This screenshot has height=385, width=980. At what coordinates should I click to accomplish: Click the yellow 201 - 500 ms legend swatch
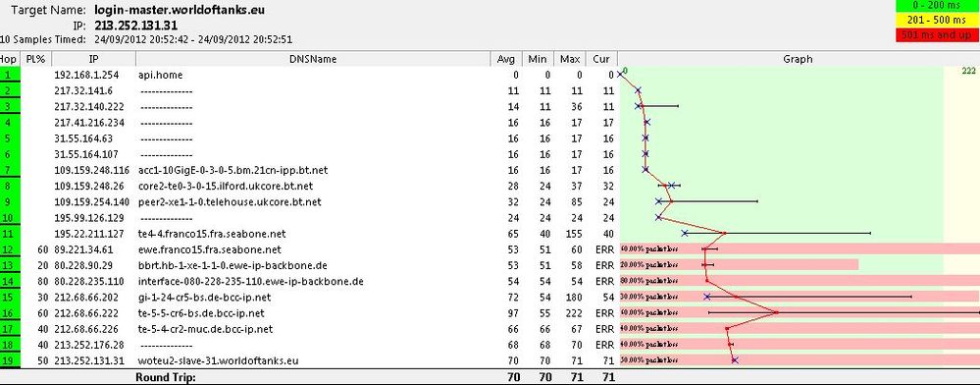tap(937, 21)
